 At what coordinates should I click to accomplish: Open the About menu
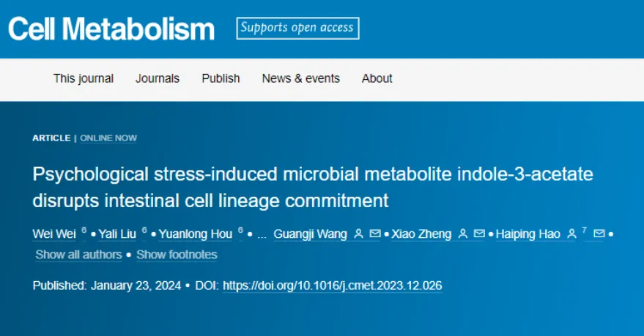click(x=377, y=78)
